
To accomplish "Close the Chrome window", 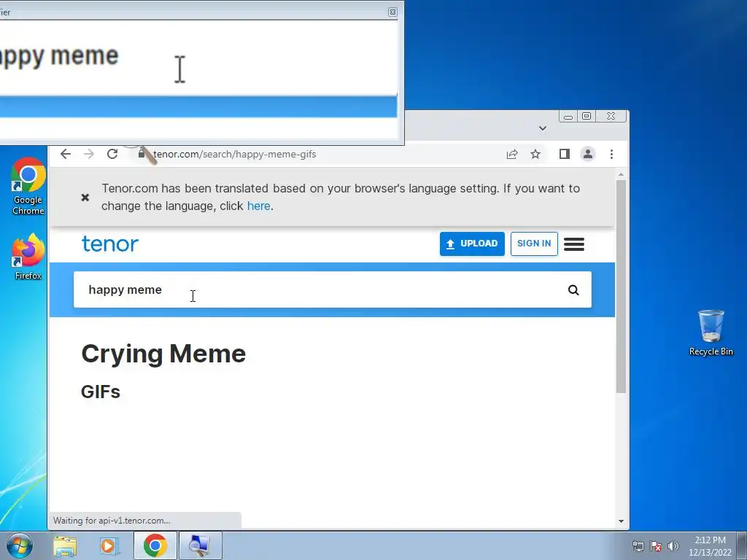I will [611, 116].
